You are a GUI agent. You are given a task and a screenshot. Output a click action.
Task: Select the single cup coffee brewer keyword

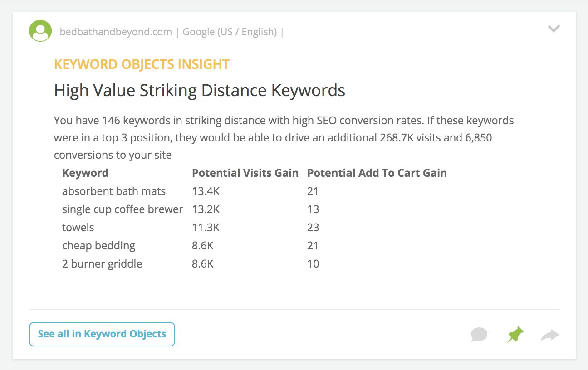(122, 209)
